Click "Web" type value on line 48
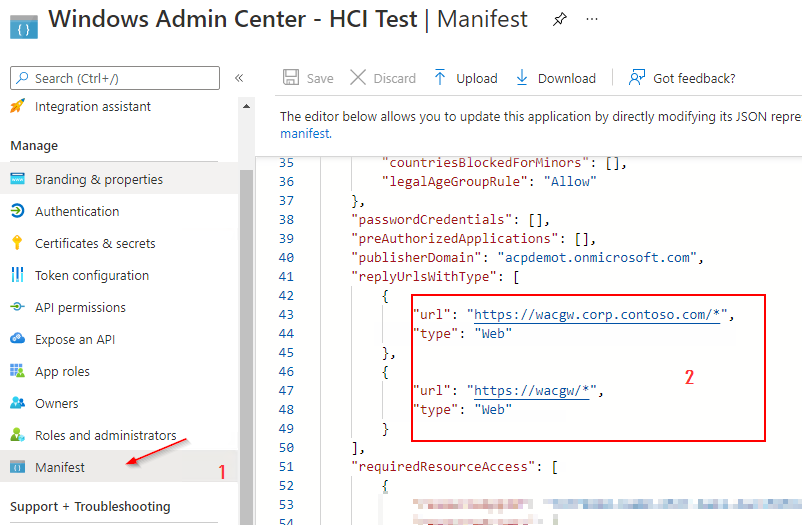This screenshot has height=525, width=802. click(493, 410)
